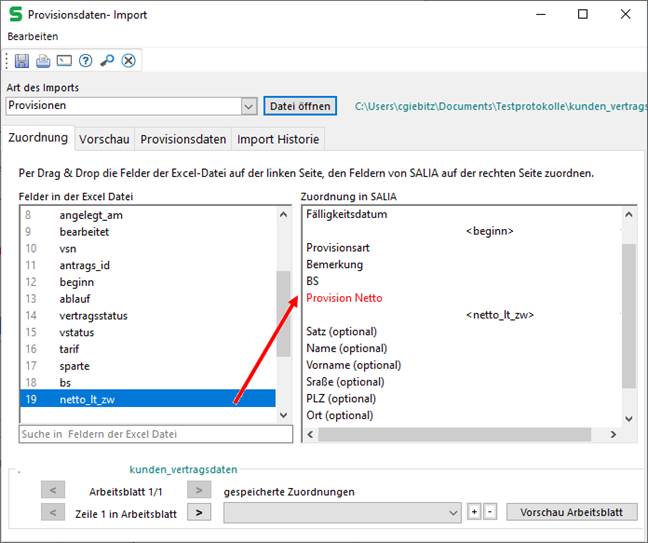
Task: Open the Bearbeiten menu
Action: [33, 36]
